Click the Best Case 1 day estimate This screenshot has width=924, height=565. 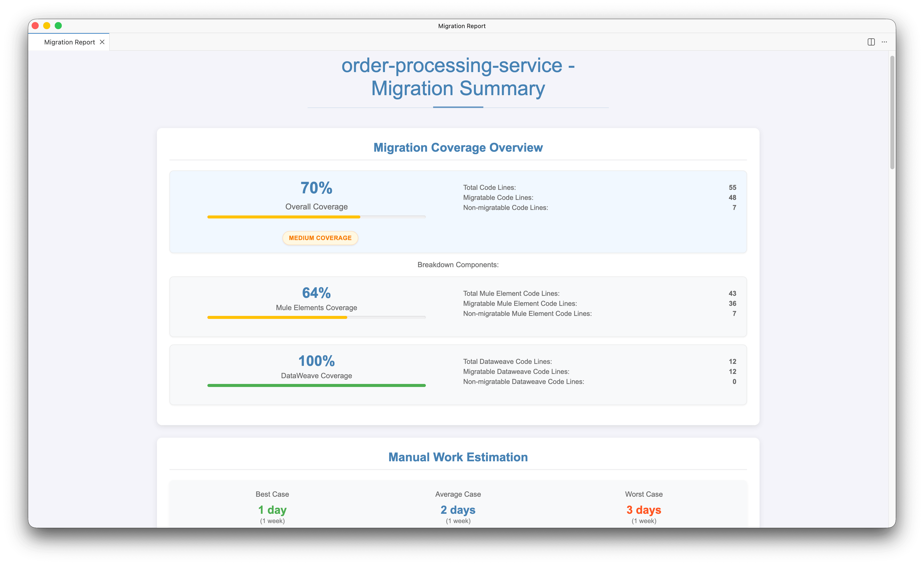(272, 510)
